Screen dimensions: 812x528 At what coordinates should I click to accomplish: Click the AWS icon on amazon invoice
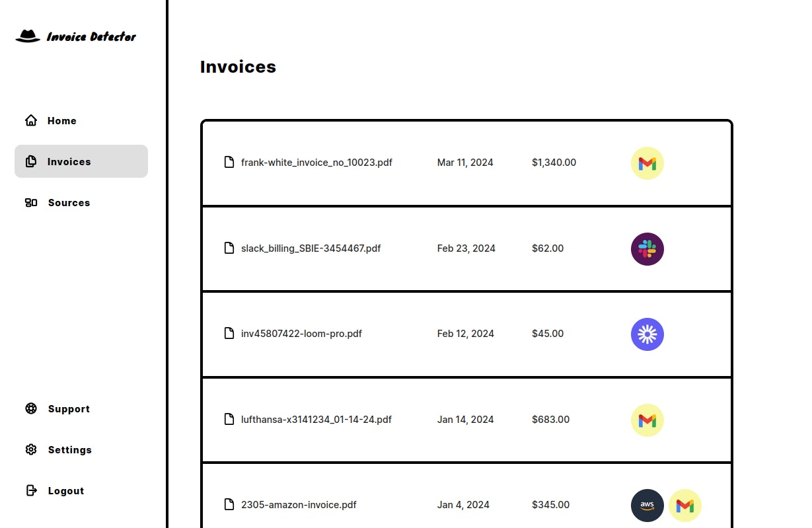click(x=647, y=506)
